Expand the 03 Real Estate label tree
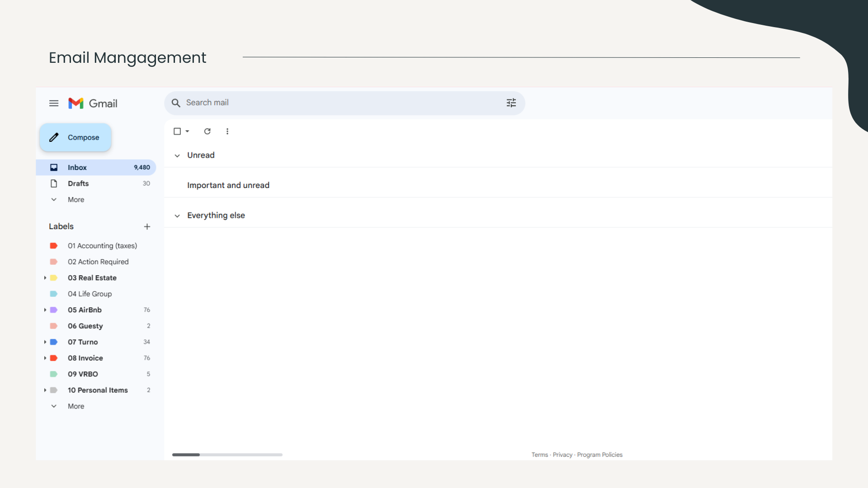The image size is (868, 488). (x=45, y=278)
